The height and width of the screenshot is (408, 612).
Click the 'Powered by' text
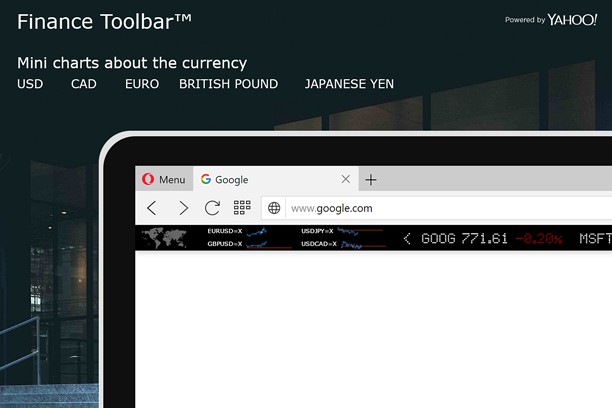tap(525, 20)
